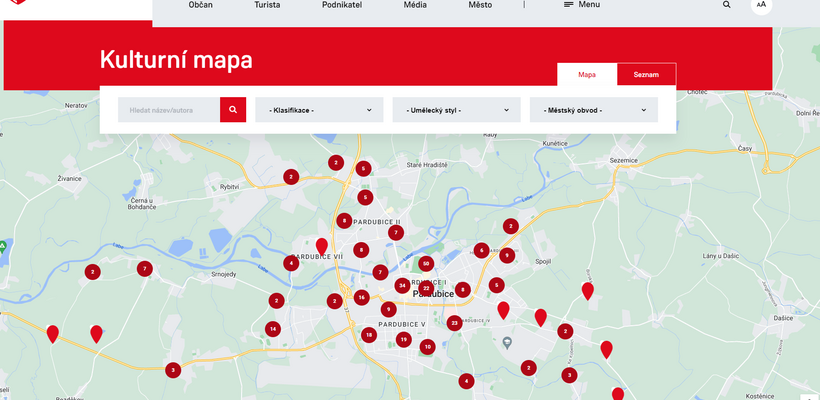The width and height of the screenshot is (820, 400).
Task: Open cluster 9 above Pardubice V label
Action: (x=388, y=310)
